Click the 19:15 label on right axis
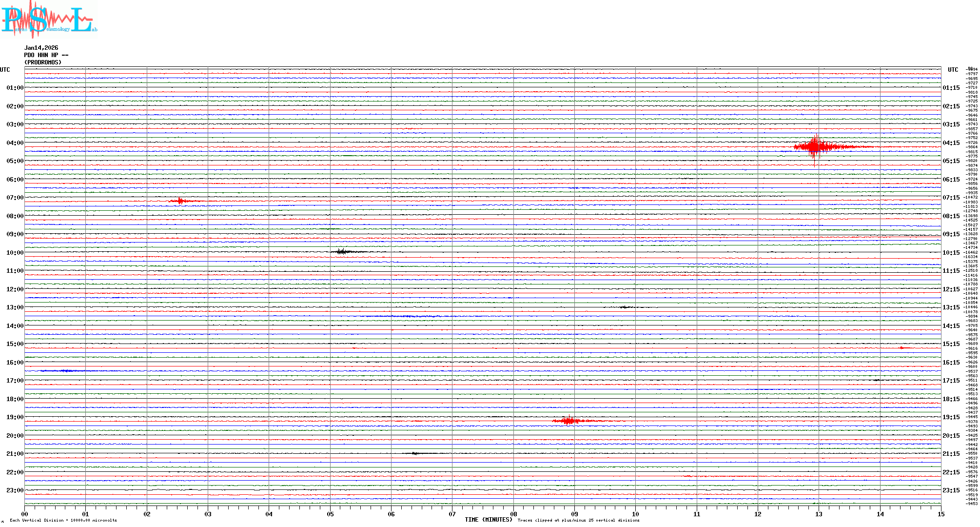 (x=951, y=417)
